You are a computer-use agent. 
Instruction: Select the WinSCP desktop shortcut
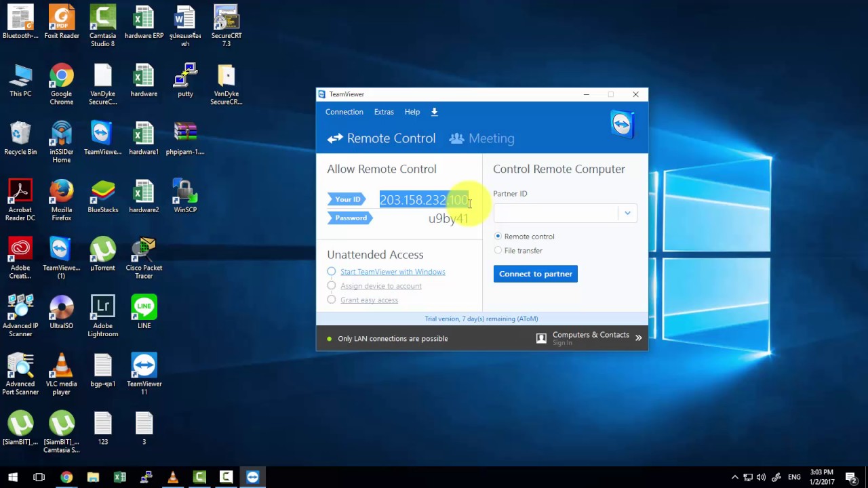pyautogui.click(x=185, y=197)
